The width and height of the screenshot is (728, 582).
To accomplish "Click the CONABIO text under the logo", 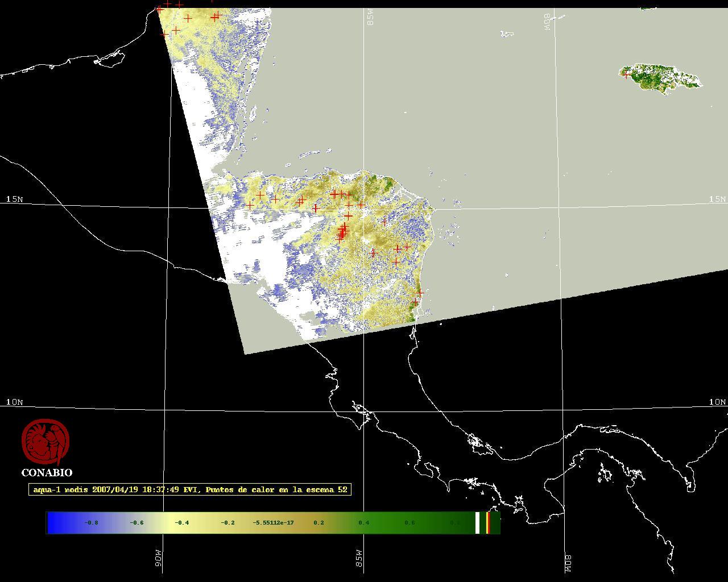I will coord(47,473).
